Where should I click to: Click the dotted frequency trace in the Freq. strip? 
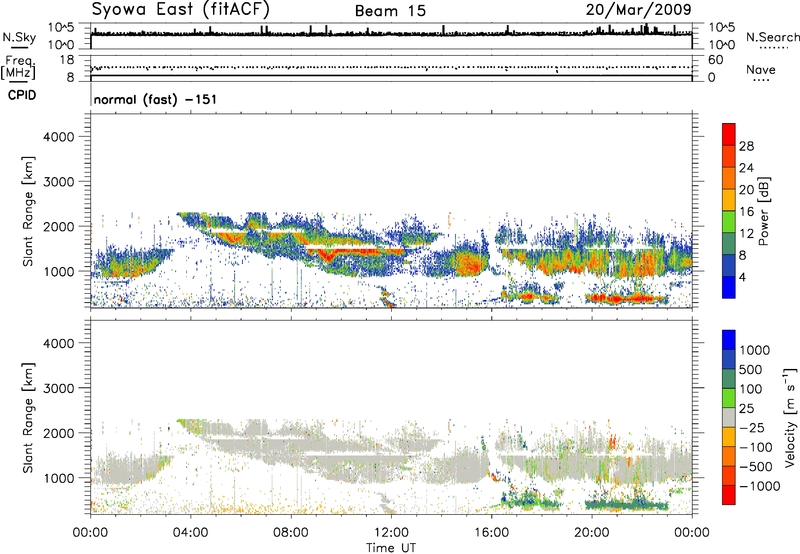[391, 67]
